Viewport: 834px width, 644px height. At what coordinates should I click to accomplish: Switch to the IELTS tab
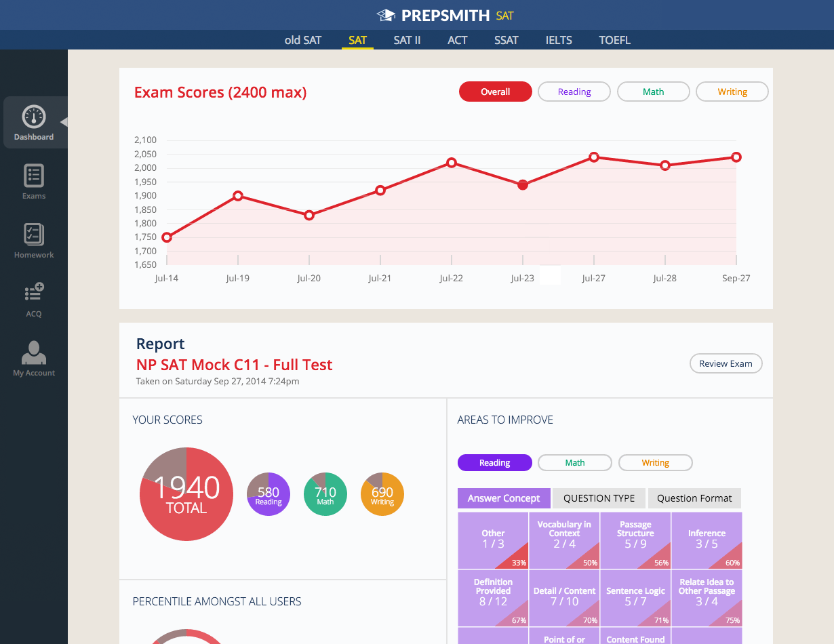pyautogui.click(x=559, y=40)
